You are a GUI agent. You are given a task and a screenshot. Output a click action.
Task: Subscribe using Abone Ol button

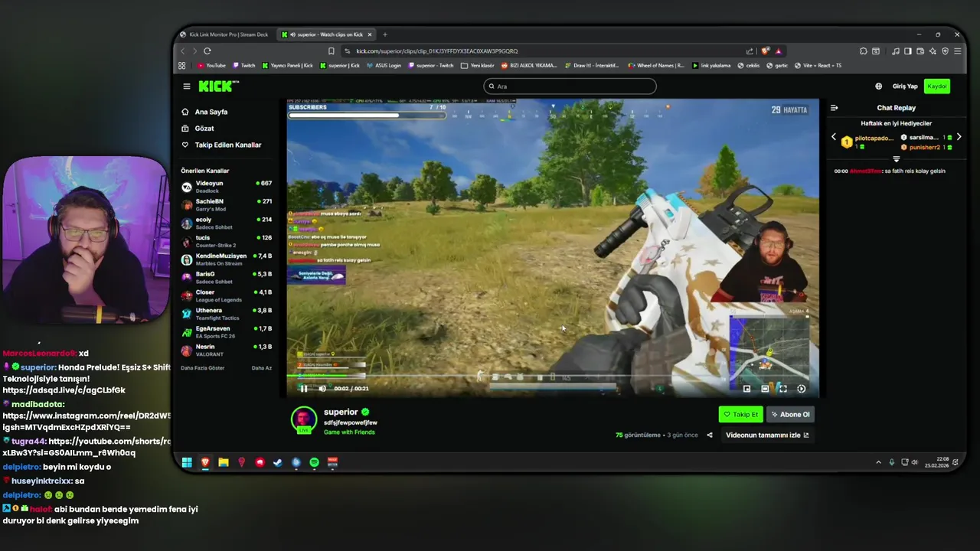790,414
